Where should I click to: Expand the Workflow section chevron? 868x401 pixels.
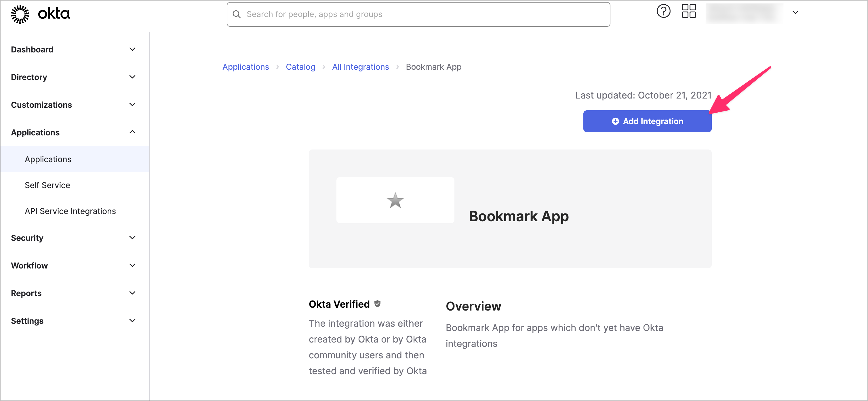point(132,265)
